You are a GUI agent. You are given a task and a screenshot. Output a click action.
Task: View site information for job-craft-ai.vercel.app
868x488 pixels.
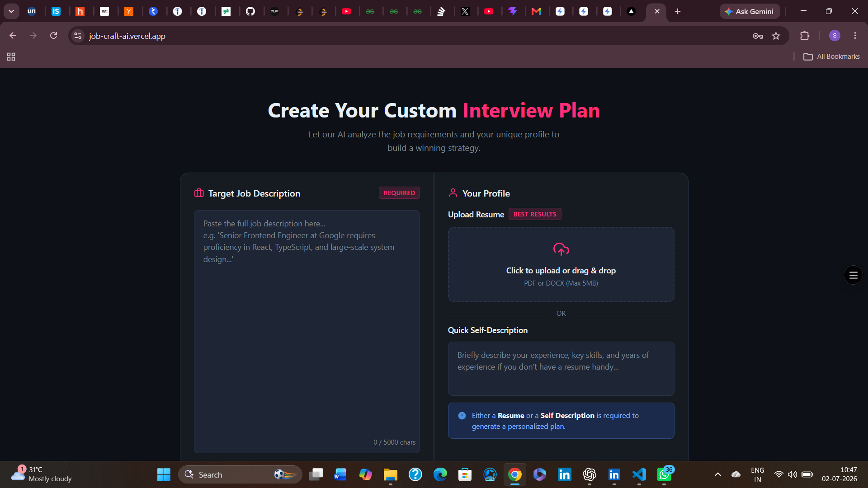[78, 36]
